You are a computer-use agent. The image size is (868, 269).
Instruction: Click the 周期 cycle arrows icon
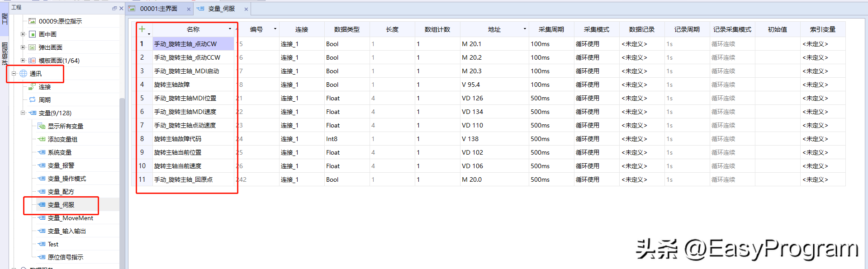[32, 100]
